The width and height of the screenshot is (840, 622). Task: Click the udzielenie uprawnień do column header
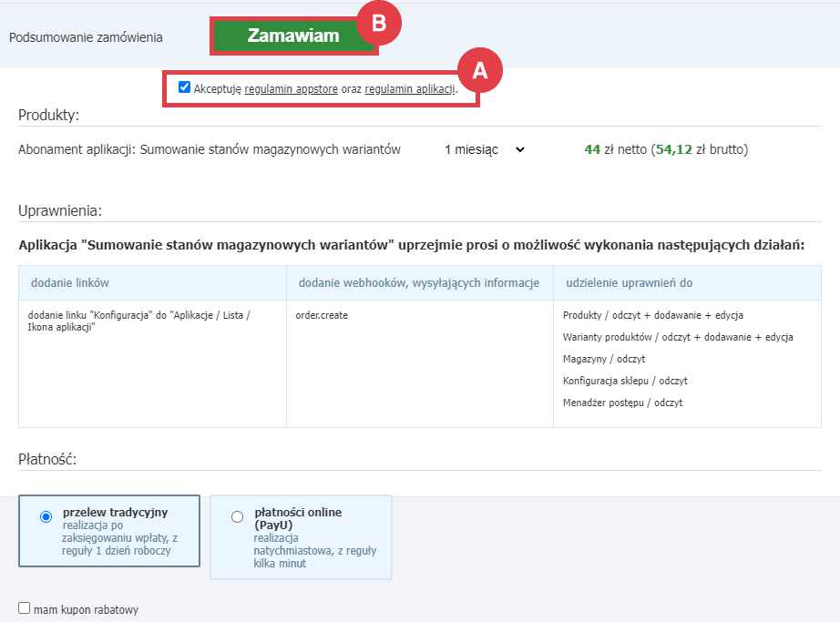(x=629, y=283)
